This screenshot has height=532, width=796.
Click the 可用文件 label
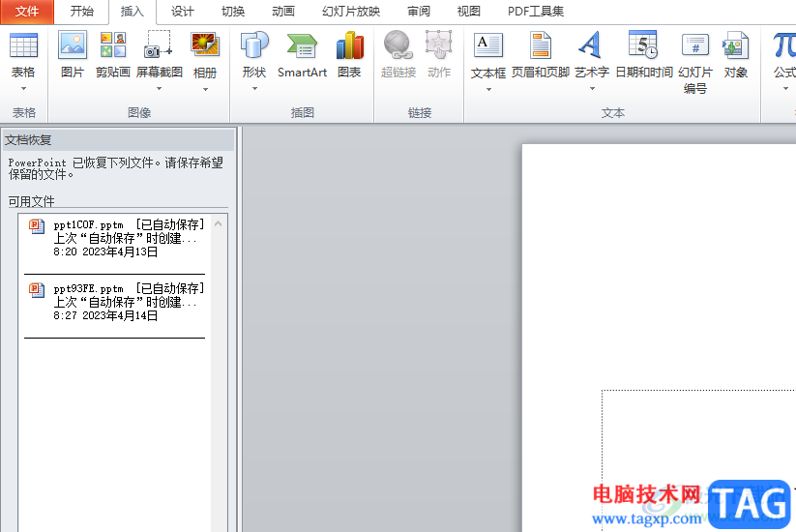coord(32,201)
